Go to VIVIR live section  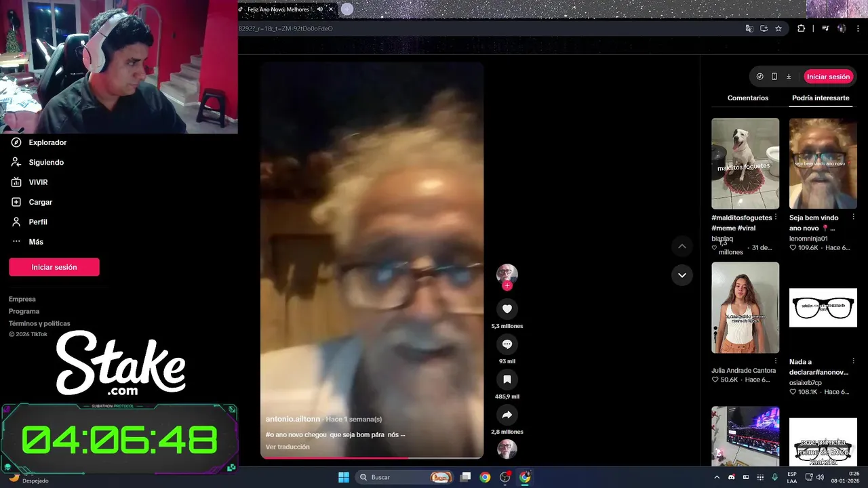(x=30, y=182)
